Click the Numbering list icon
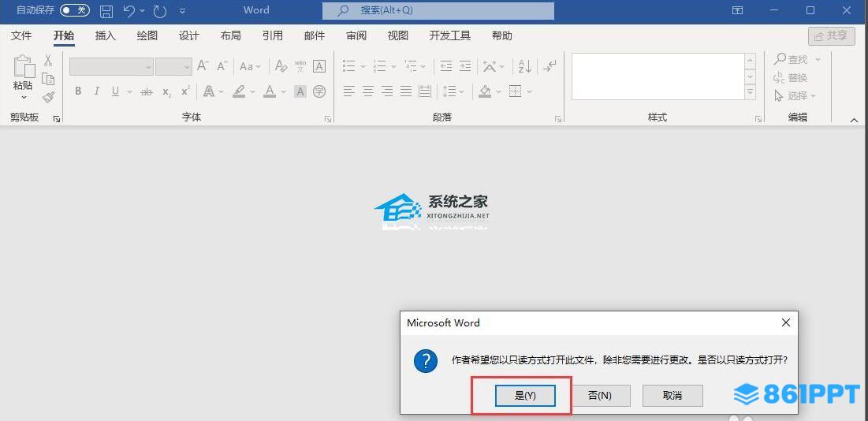 click(380, 66)
